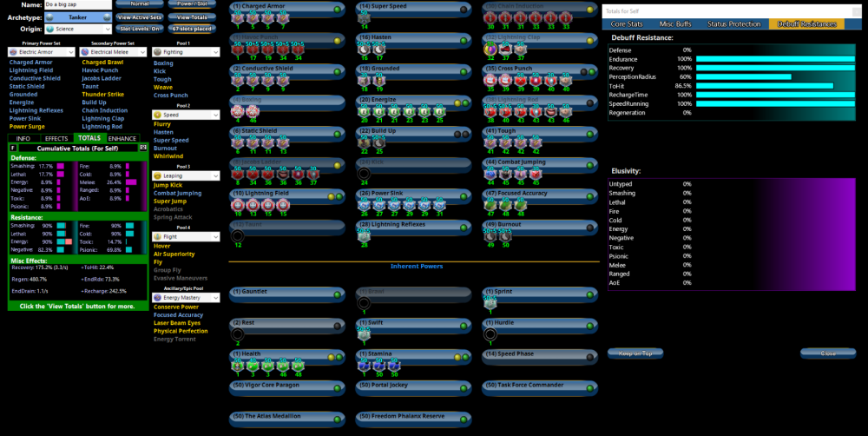Click the View Active Sets button

point(139,17)
